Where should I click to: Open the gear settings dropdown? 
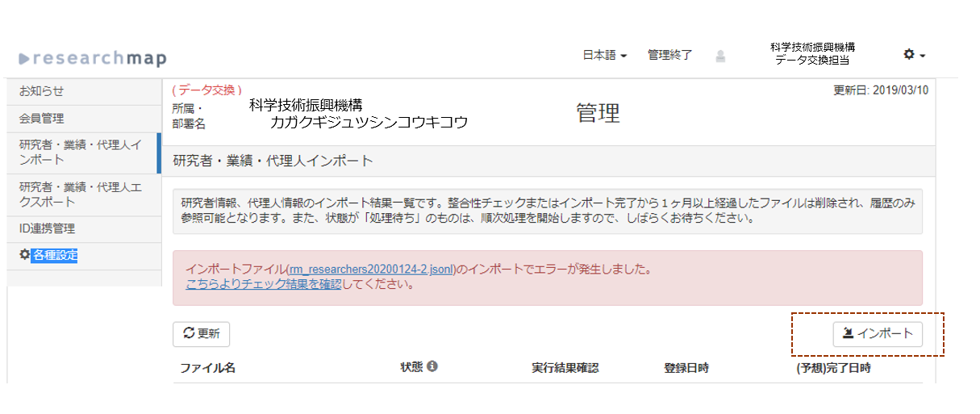[913, 55]
